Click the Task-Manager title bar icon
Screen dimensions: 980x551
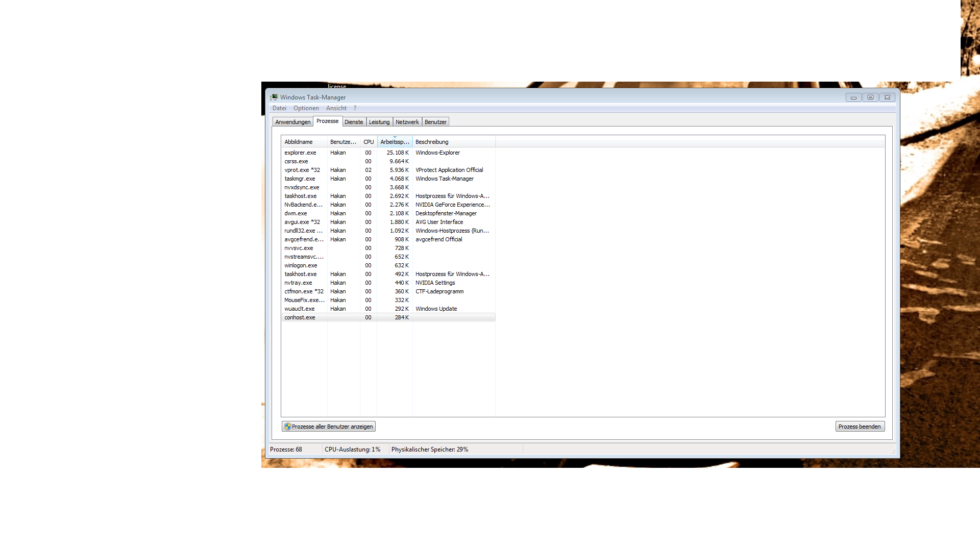(x=274, y=97)
